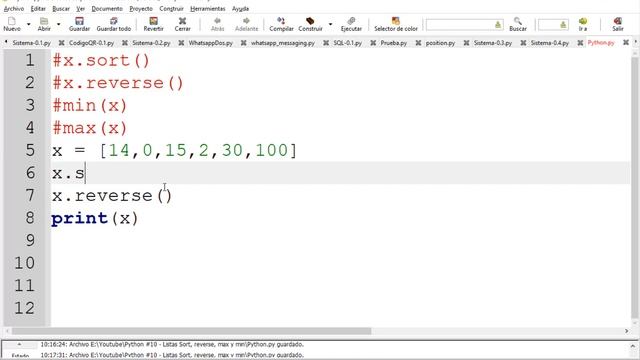
Task: Click the Salir (quit) toolbar icon
Action: [x=618, y=24]
